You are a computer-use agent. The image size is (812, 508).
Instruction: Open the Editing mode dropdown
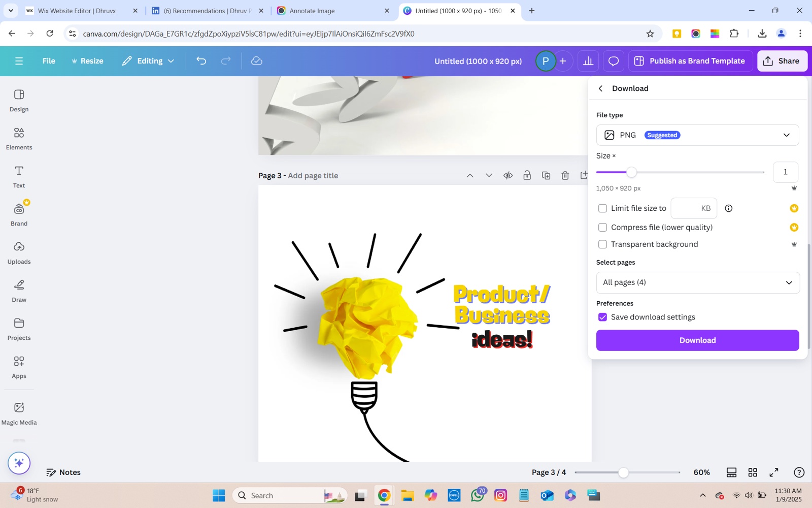(x=148, y=61)
